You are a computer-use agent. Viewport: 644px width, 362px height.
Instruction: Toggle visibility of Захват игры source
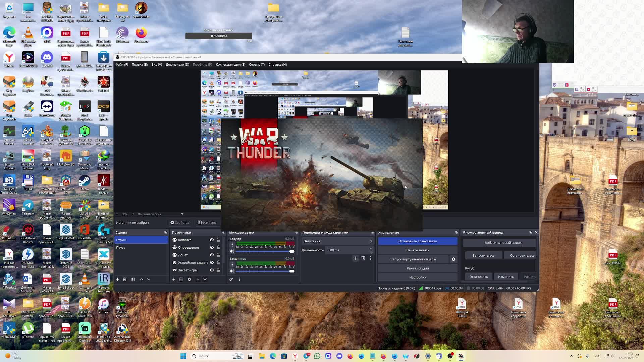(x=212, y=270)
